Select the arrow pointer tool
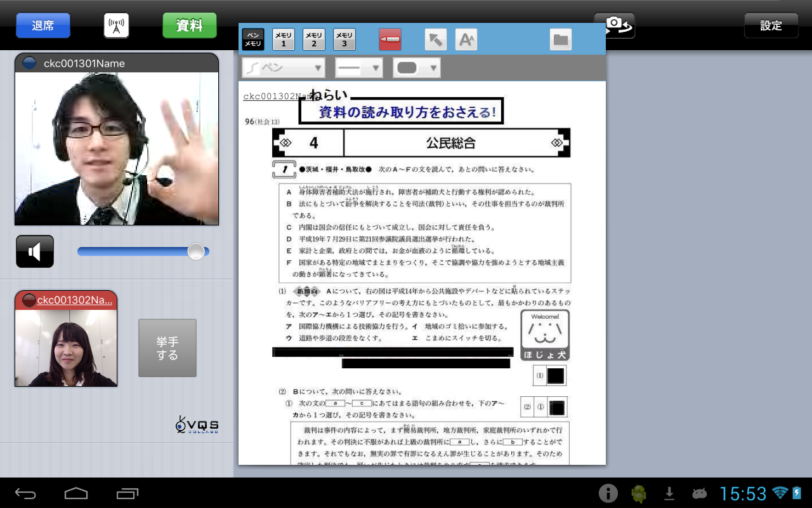812x508 pixels. click(x=436, y=39)
